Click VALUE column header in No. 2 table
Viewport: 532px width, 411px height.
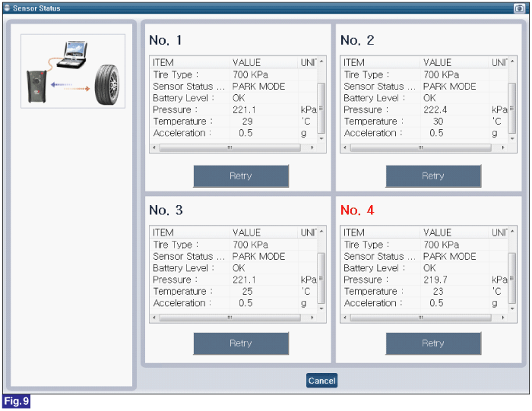pos(455,62)
